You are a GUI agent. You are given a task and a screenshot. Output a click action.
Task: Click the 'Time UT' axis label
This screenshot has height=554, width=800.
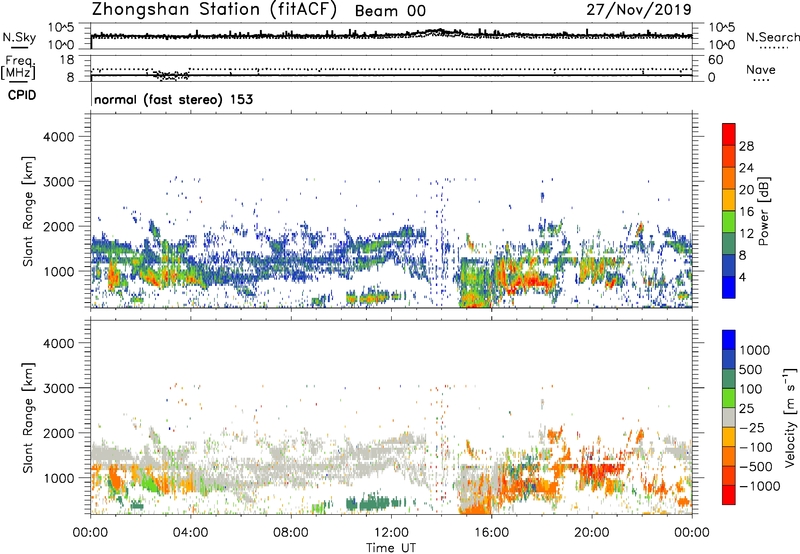point(391,548)
